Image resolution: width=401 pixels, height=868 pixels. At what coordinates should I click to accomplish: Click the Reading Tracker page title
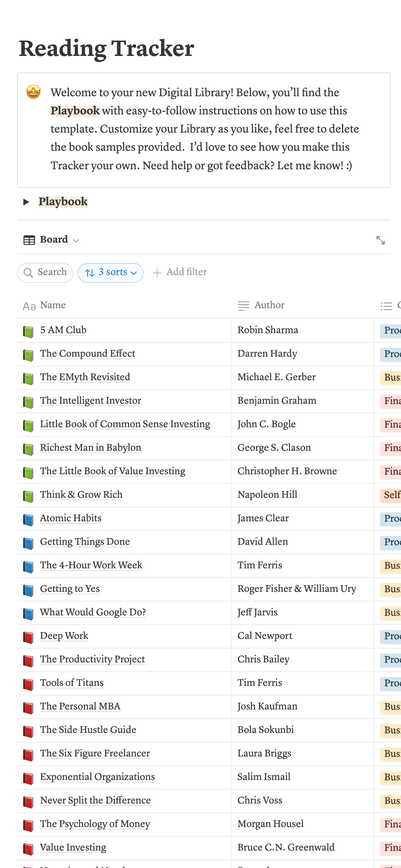[107, 48]
